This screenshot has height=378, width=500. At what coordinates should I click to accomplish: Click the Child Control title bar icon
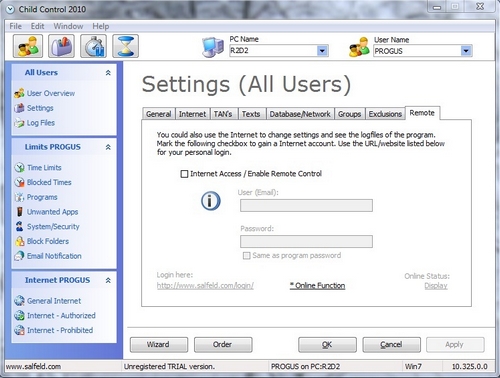[11, 9]
